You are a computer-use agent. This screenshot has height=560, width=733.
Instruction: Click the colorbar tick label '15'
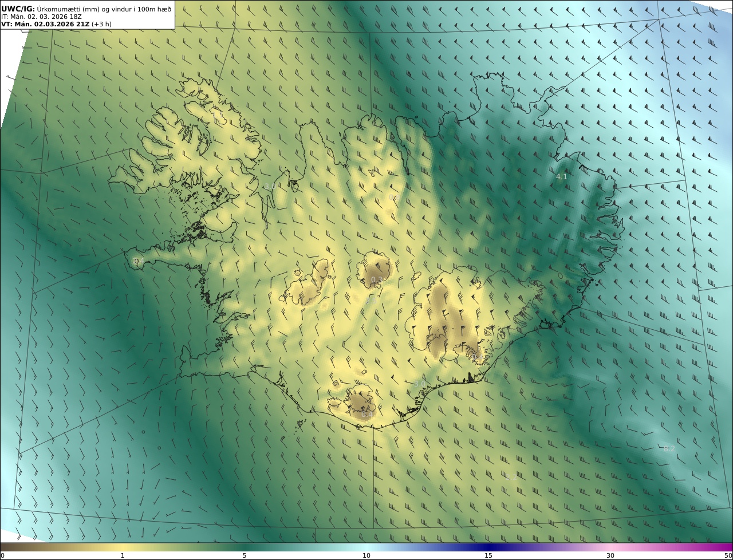(x=488, y=555)
